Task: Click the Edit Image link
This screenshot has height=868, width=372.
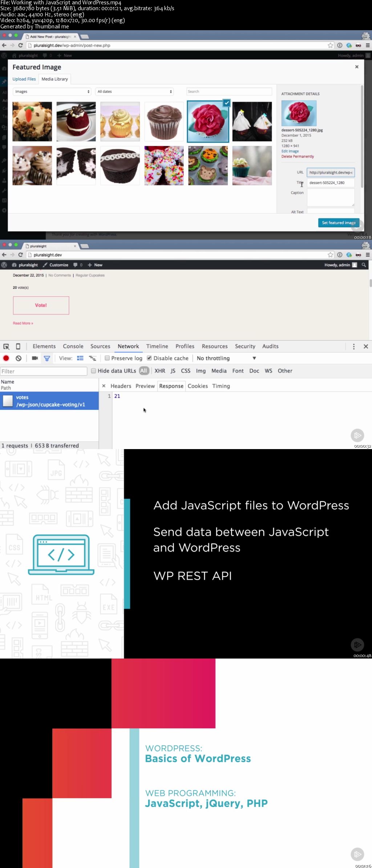Action: coord(290,151)
